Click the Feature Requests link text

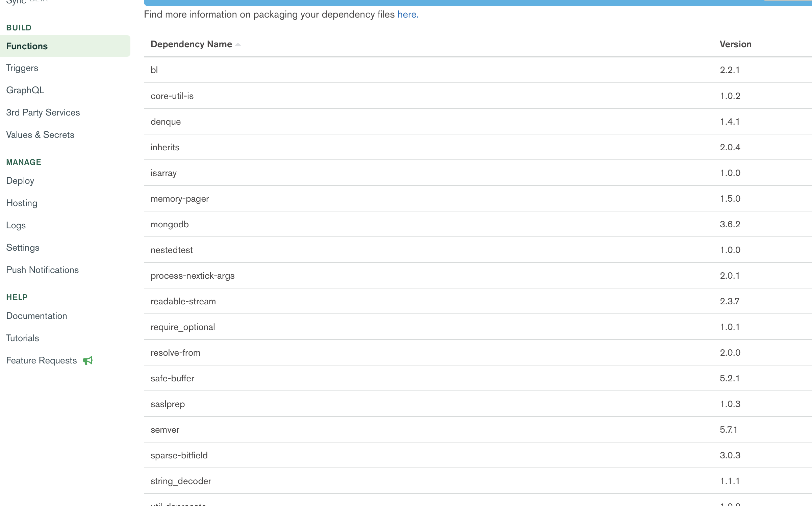42,360
